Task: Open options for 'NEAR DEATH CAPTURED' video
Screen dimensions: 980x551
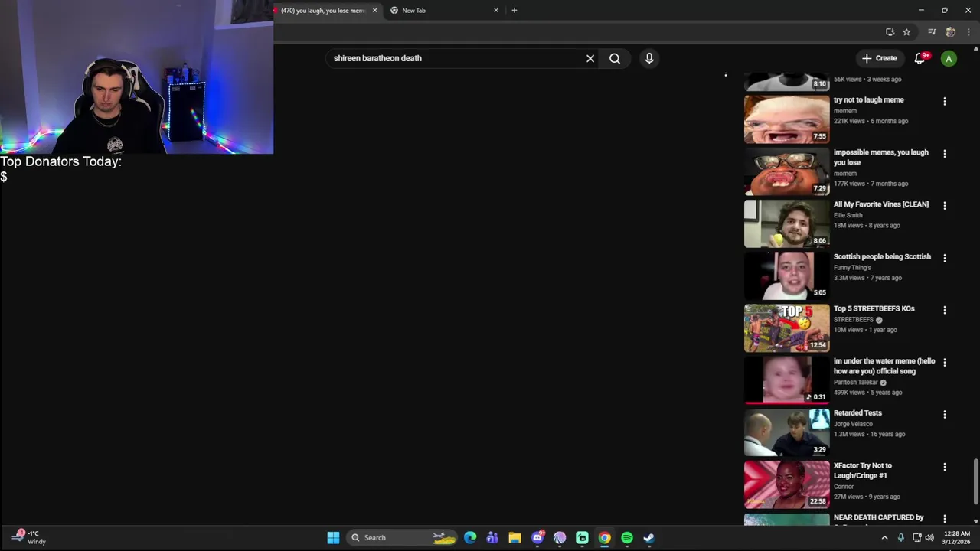Action: [945, 518]
